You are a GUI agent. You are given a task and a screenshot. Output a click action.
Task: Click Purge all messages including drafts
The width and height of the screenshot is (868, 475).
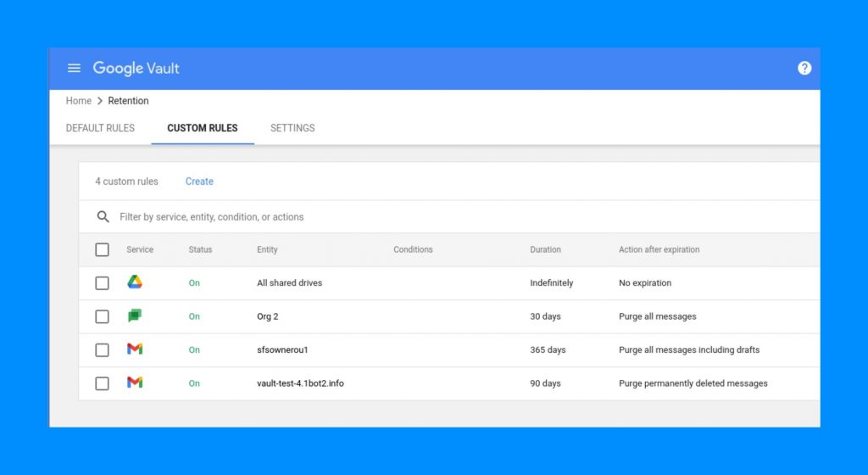[x=689, y=349]
